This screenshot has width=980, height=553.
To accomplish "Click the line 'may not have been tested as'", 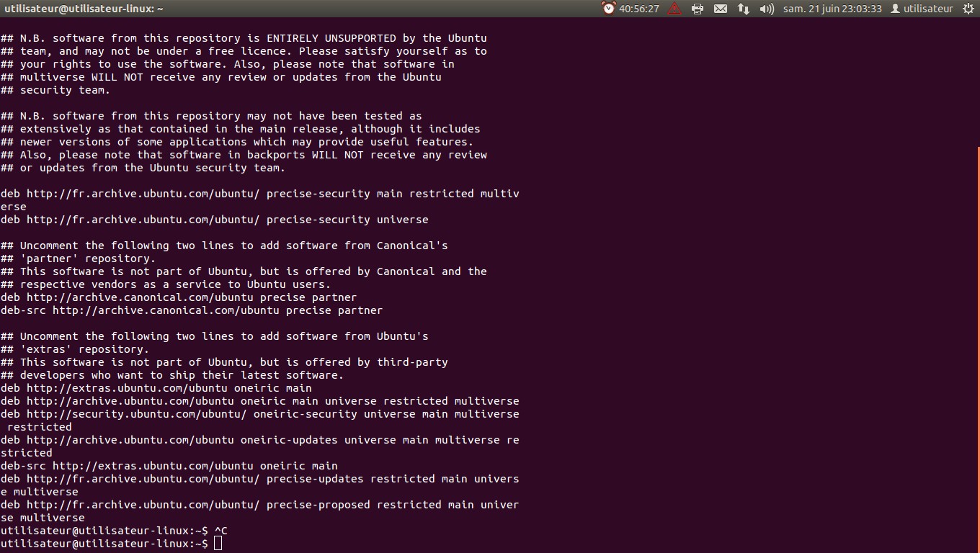I will (x=211, y=116).
